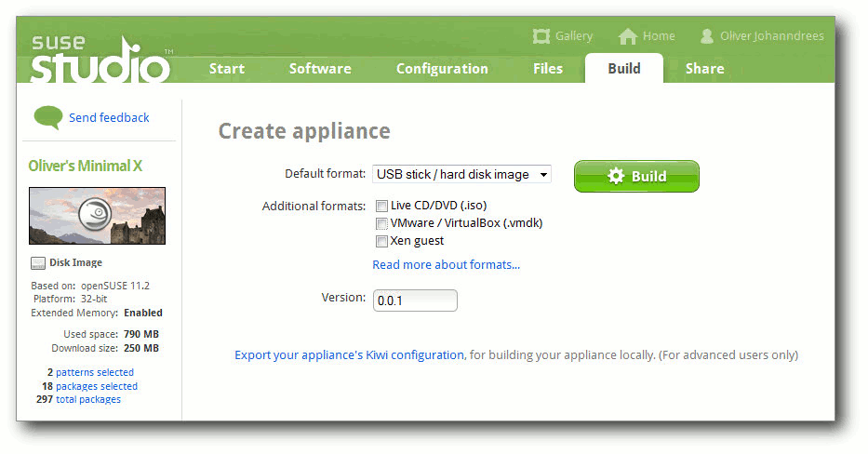The width and height of the screenshot is (868, 454).
Task: Switch to the Software tab
Action: pyautogui.click(x=320, y=69)
